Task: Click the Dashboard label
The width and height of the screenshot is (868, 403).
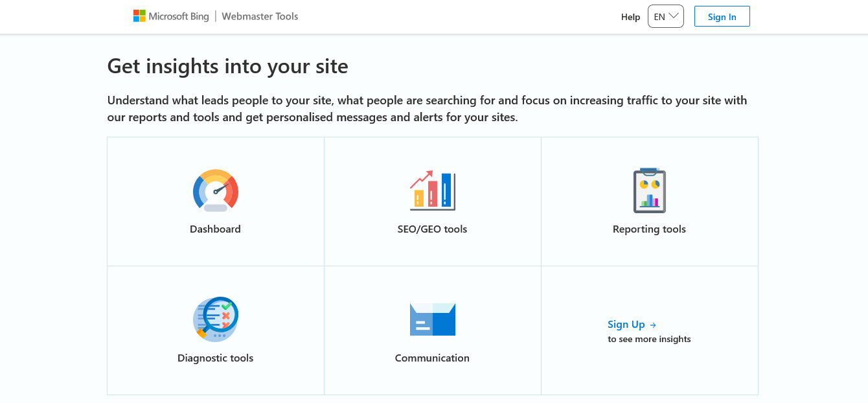Action: click(215, 229)
